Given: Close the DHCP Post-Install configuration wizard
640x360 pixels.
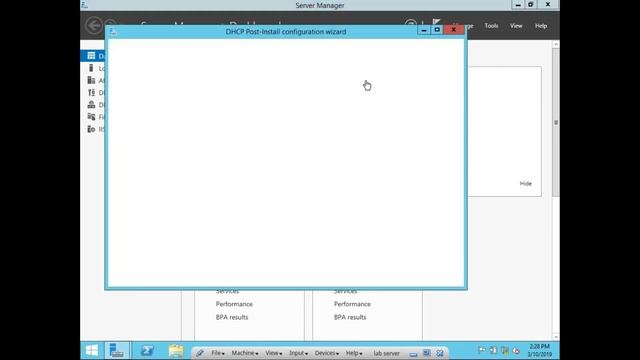Looking at the screenshot, I should 453,30.
